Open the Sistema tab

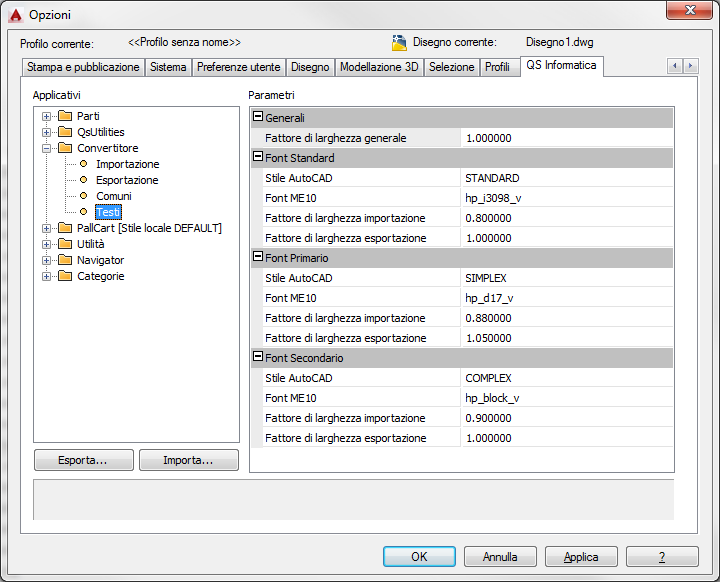pos(168,67)
